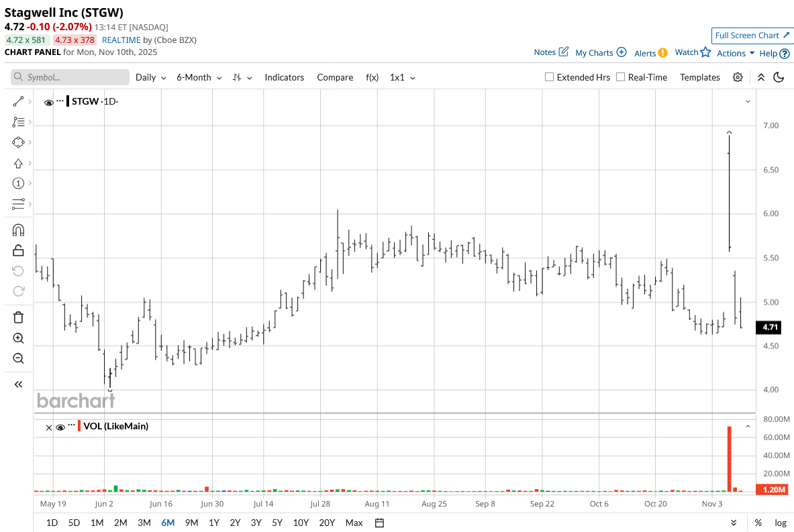Image resolution: width=794 pixels, height=532 pixels.
Task: Select the 5Y time range
Action: point(277,523)
